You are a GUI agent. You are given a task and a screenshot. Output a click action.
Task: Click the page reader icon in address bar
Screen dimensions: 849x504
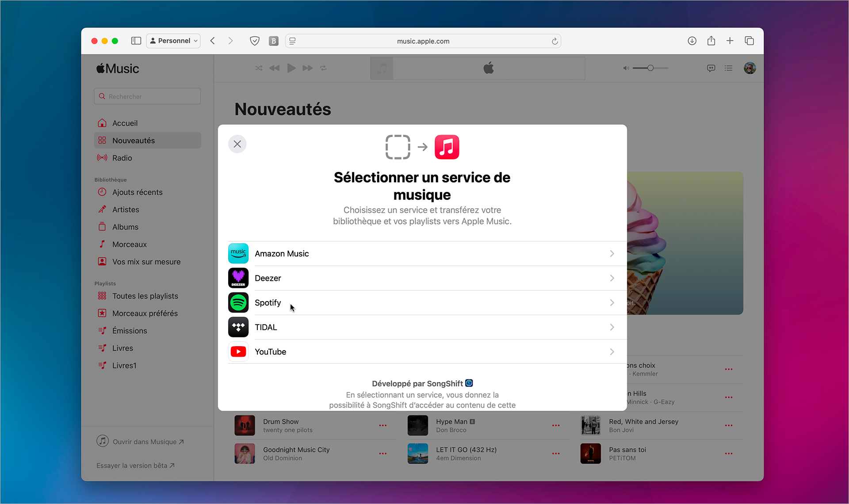292,41
